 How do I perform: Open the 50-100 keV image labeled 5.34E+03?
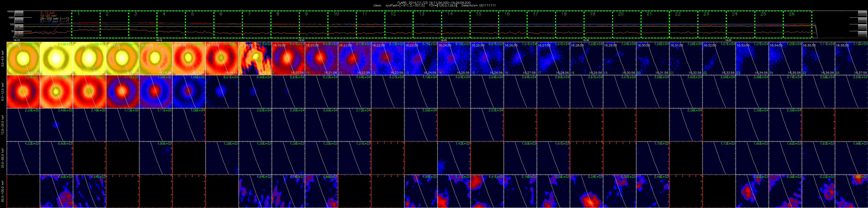pos(586,191)
